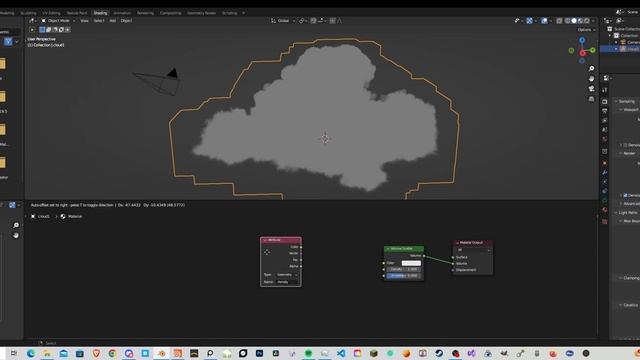Click the Attribute node Name field
The width and height of the screenshot is (640, 360).
pyautogui.click(x=287, y=282)
